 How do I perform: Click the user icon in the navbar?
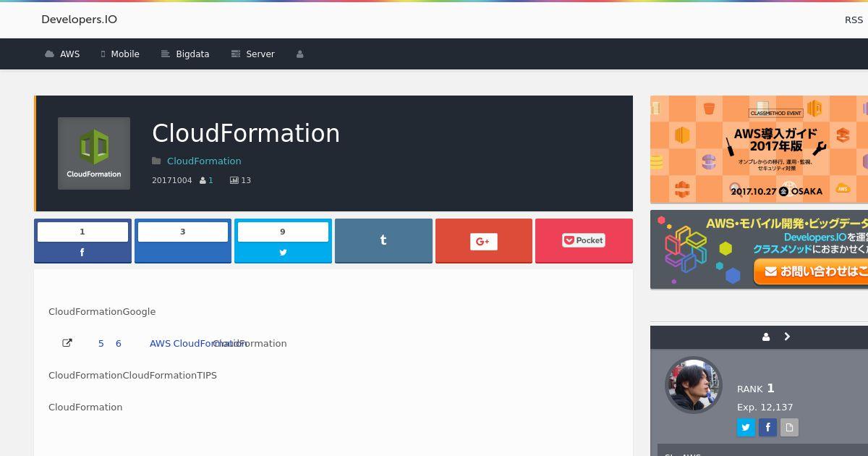tap(300, 54)
